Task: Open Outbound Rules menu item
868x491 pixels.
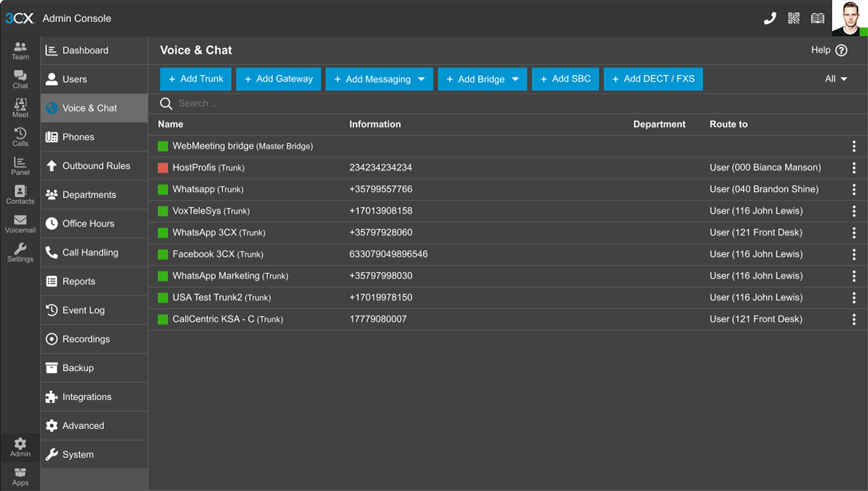Action: pyautogui.click(x=94, y=166)
